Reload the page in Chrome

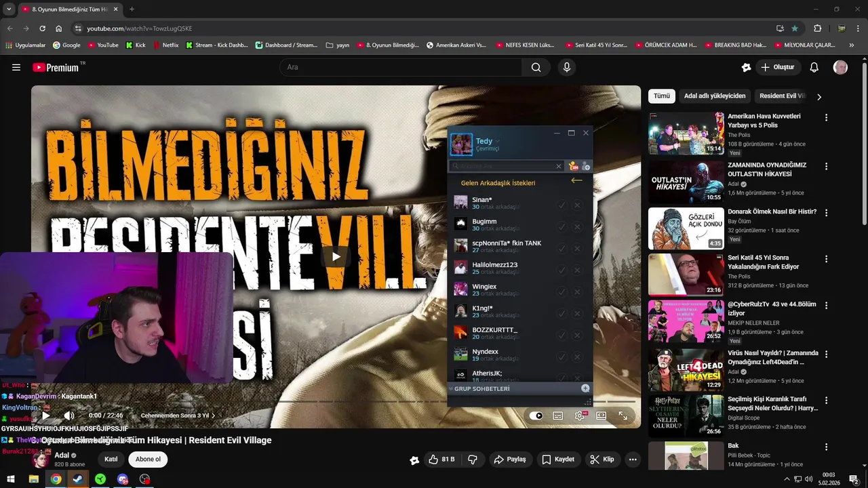coord(42,28)
